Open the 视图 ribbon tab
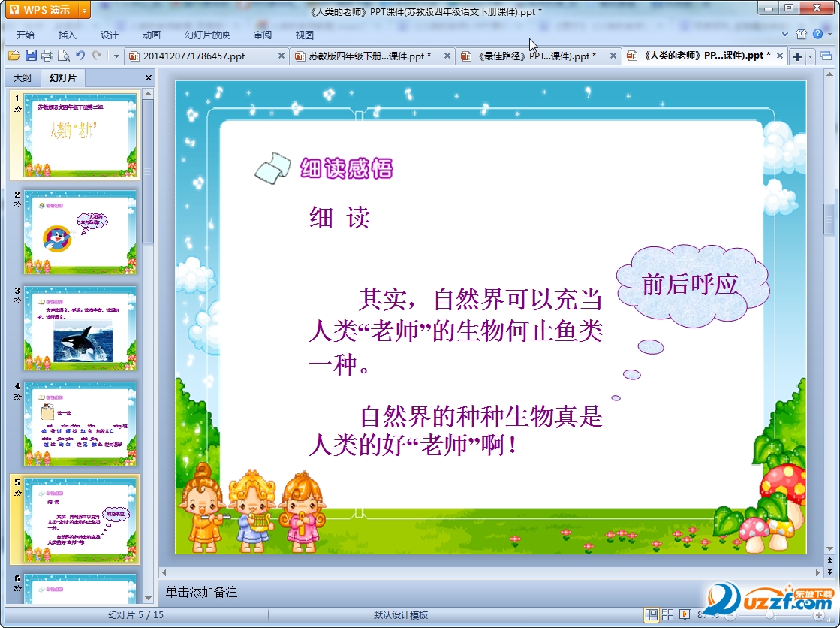 (x=304, y=35)
